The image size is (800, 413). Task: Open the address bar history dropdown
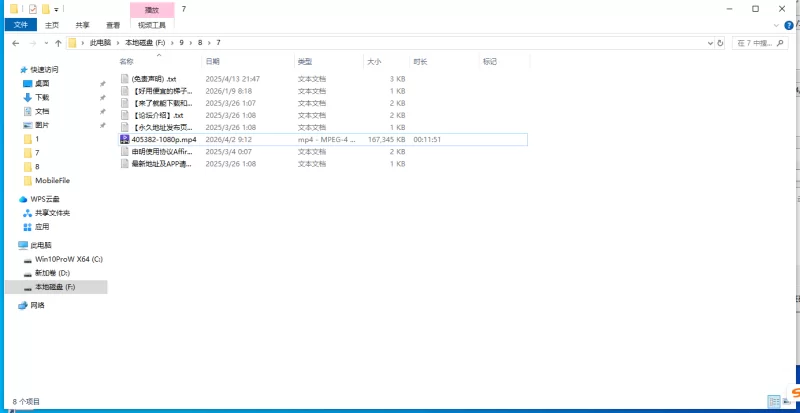coord(708,43)
